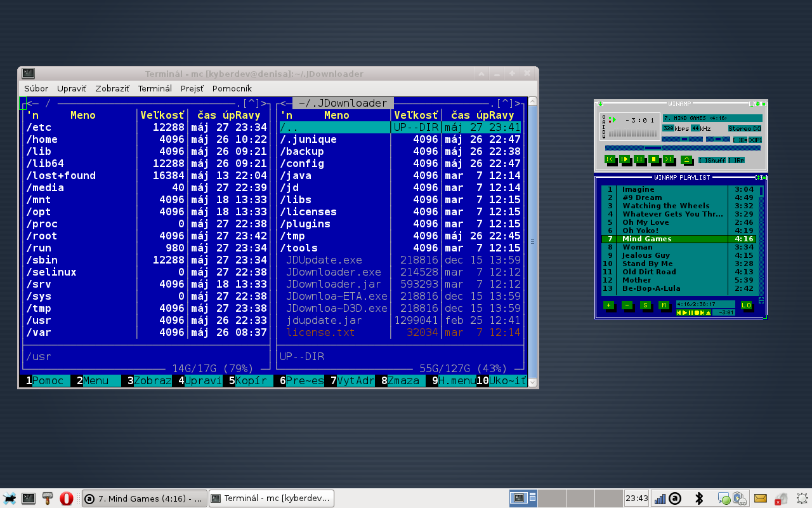Click playlist remove (−) button
The image size is (812, 508).
pyautogui.click(x=627, y=305)
